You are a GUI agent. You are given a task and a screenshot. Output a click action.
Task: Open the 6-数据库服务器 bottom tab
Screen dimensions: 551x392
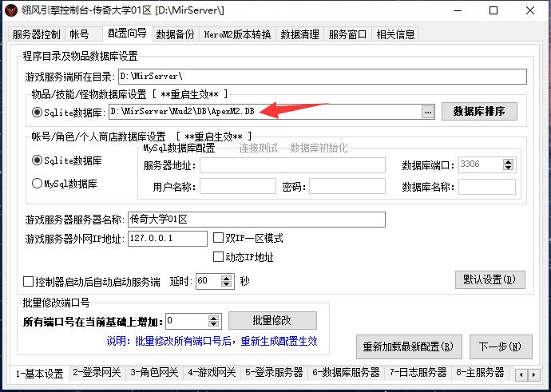point(346,372)
